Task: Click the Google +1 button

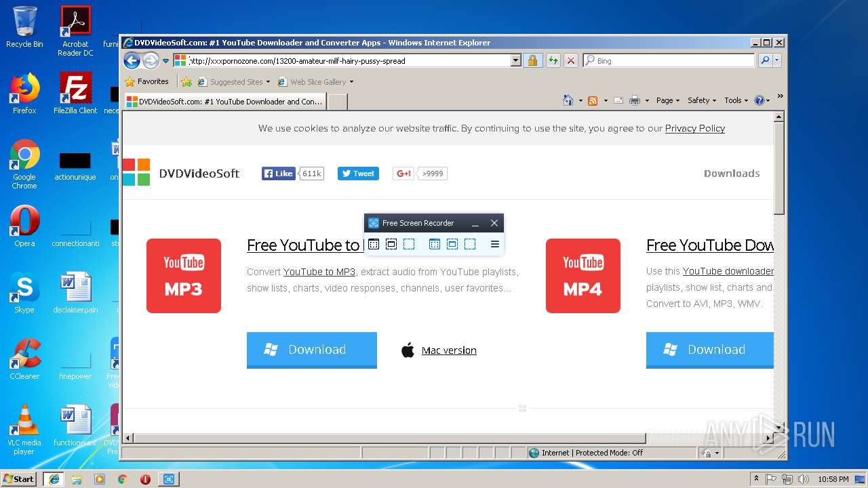Action: click(x=403, y=174)
